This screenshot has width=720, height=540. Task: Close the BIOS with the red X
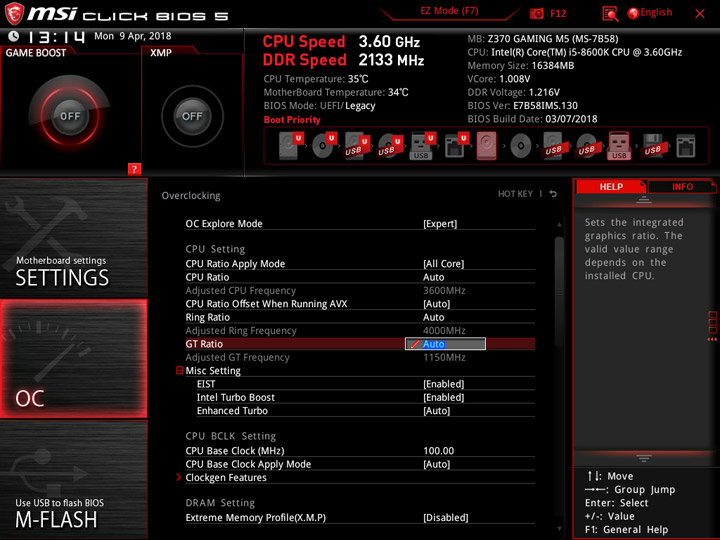coord(700,14)
